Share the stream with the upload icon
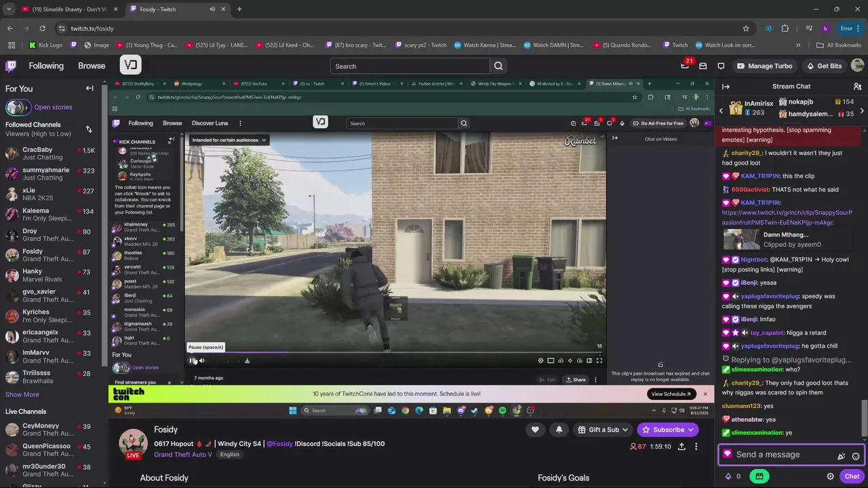The width and height of the screenshot is (868, 488). pos(682,447)
